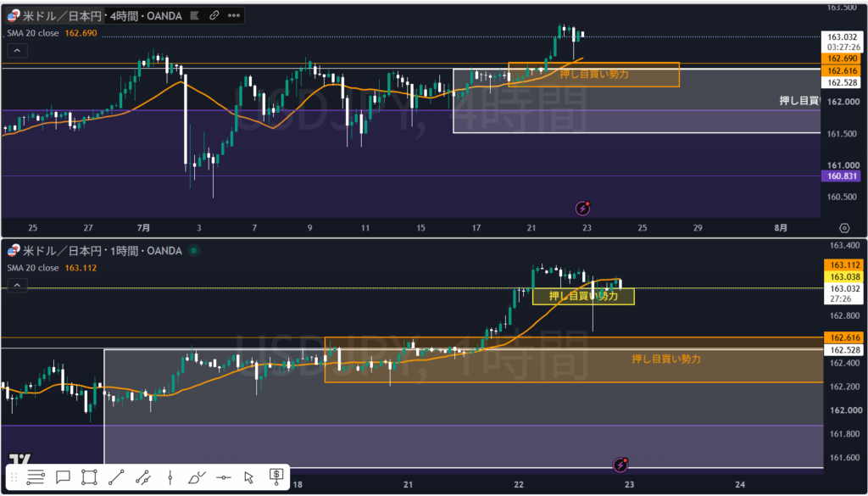This screenshot has width=868, height=496.
Task: Select the callout comment tool
Action: click(63, 476)
